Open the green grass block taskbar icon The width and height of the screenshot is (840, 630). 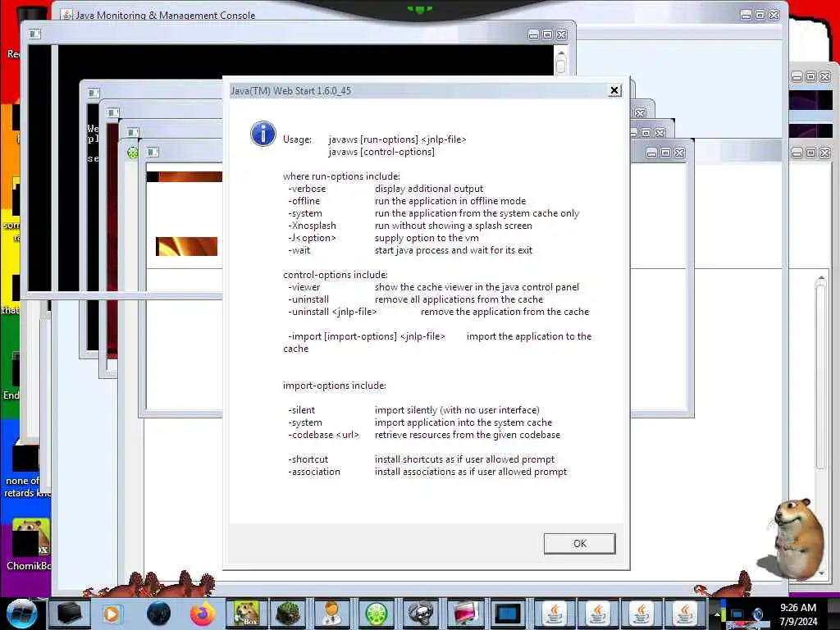[x=290, y=614]
